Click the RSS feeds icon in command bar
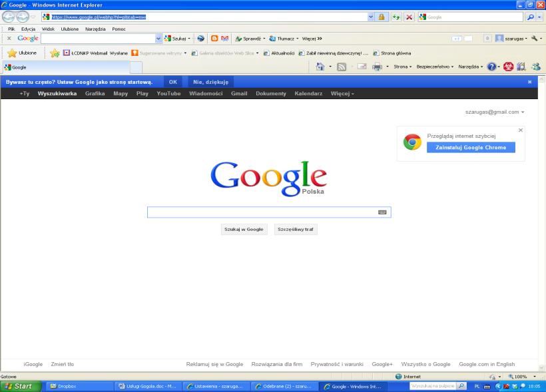The width and height of the screenshot is (546, 392). pos(341,67)
